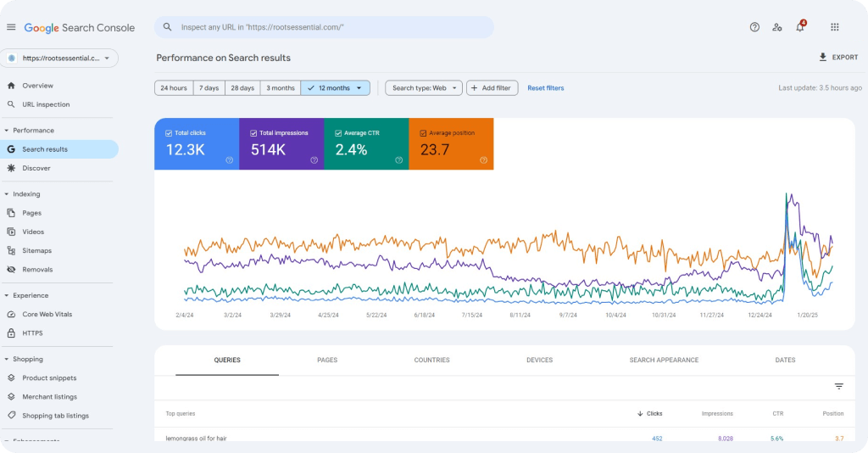Collapse the Indexing sidebar section

pos(7,194)
